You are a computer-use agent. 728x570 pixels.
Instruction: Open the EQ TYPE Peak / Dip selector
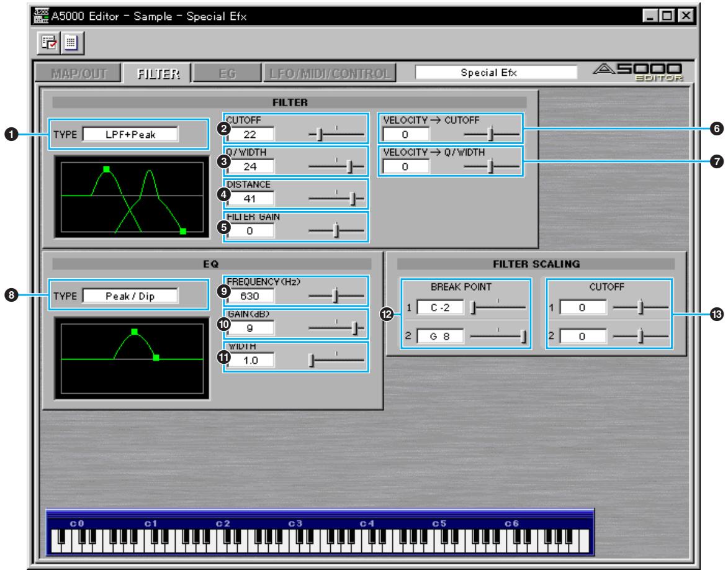click(x=130, y=296)
